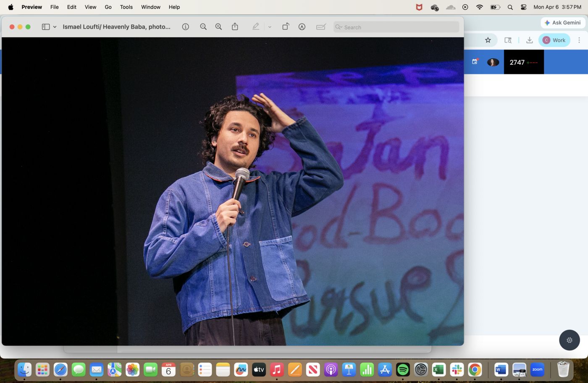Click the 2747 stock ticker widget
Screen dimensions: 588x383
(524, 62)
